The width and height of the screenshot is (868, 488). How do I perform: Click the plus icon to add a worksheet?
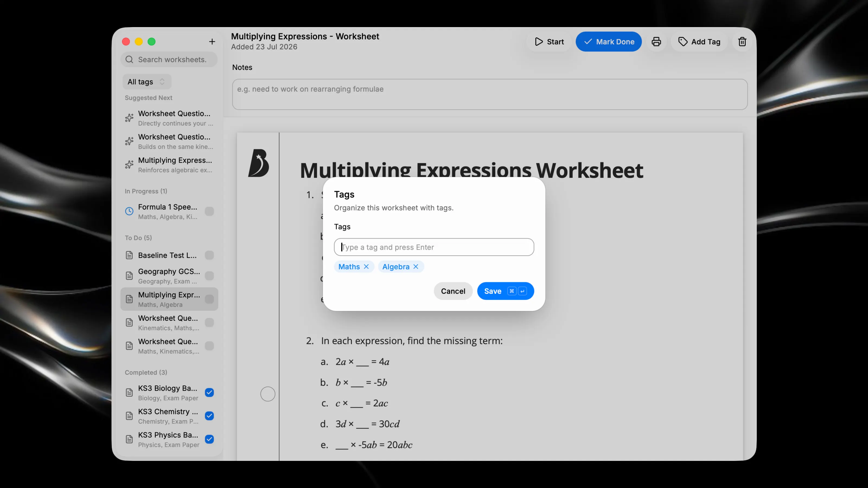pos(212,41)
